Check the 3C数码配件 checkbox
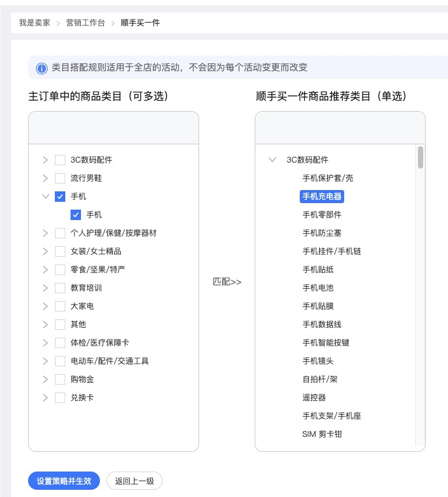The image size is (448, 497). [60, 160]
